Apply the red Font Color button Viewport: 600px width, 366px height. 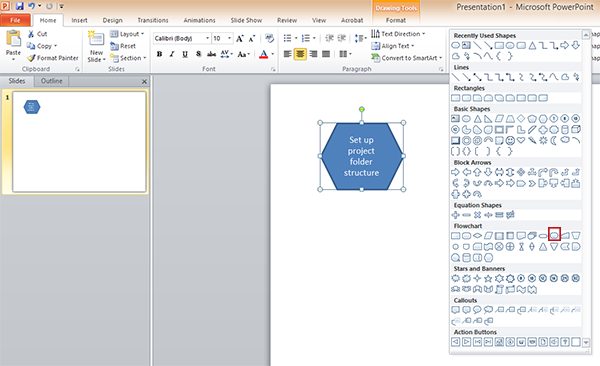click(x=263, y=54)
